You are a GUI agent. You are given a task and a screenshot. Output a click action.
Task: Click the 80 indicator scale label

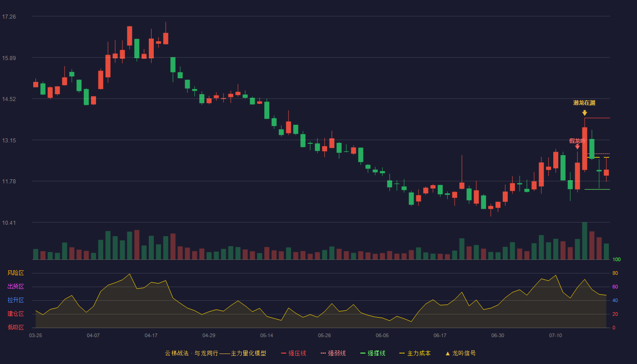coord(615,273)
